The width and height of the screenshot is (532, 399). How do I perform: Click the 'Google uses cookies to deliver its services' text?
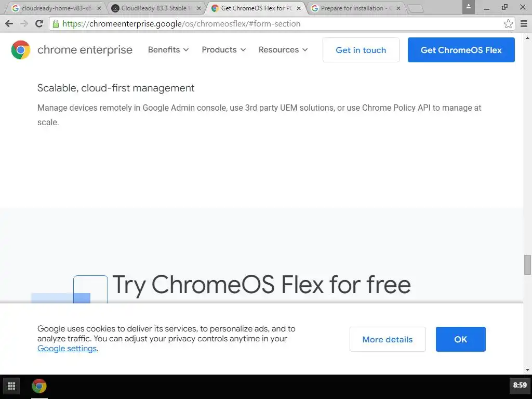click(166, 338)
